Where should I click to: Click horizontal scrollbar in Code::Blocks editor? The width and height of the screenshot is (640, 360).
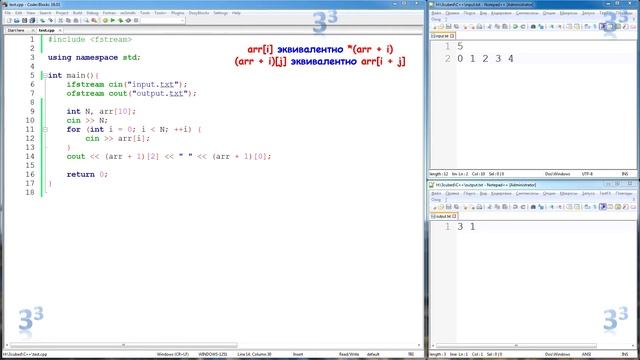click(x=124, y=345)
